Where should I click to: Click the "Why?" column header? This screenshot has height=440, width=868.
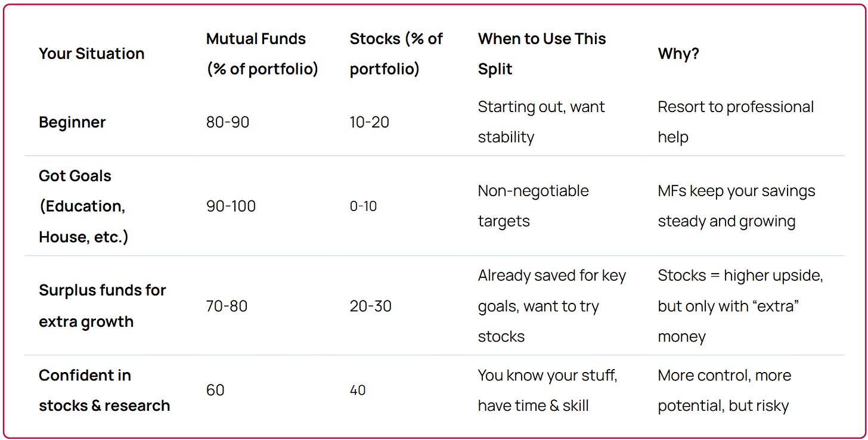click(678, 54)
